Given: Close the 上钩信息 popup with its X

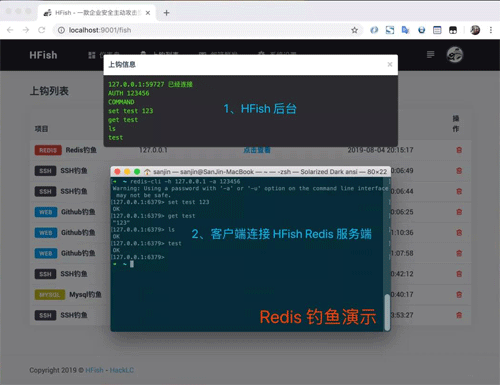Looking at the screenshot, I should [390, 64].
